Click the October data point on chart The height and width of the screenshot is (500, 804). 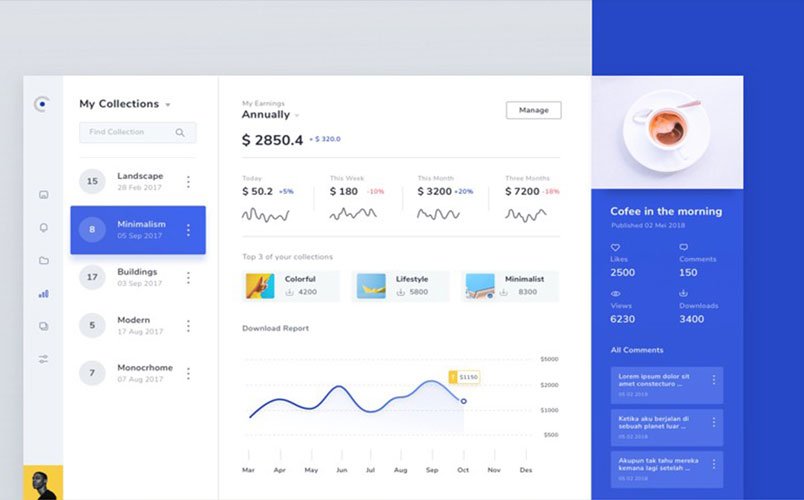pyautogui.click(x=463, y=401)
